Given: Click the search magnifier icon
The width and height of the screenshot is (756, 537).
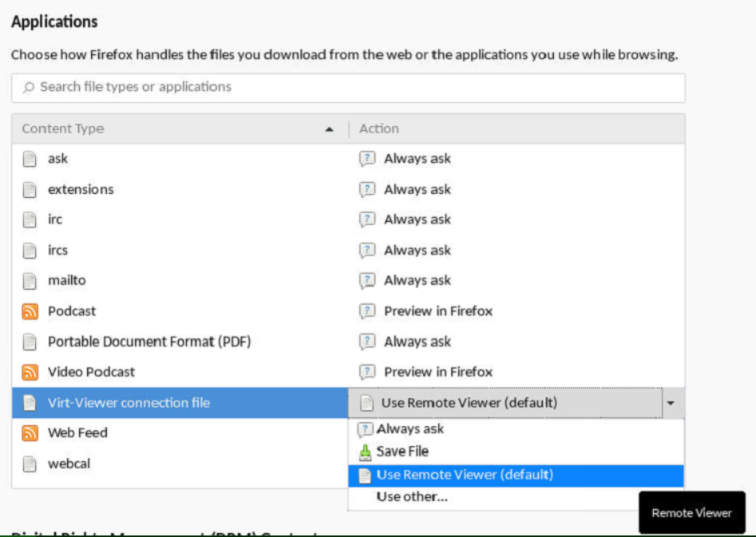Looking at the screenshot, I should [x=30, y=87].
